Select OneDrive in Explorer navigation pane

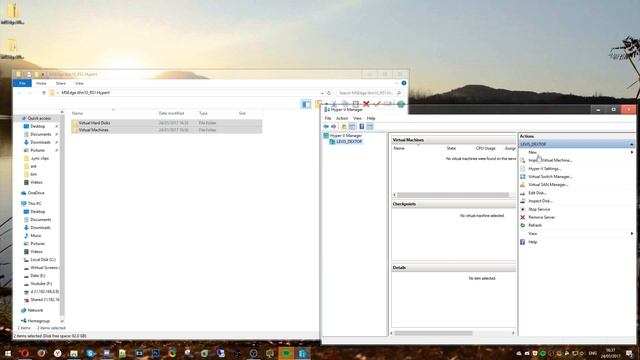[x=36, y=193]
